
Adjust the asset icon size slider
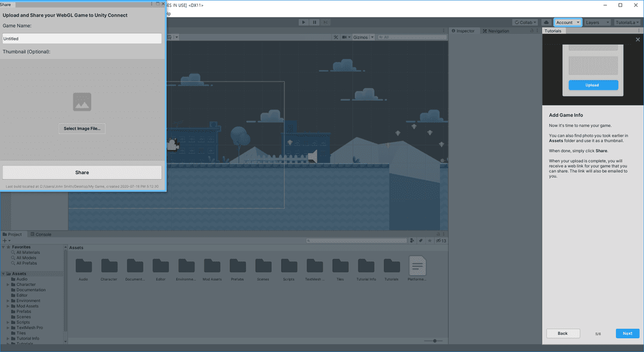(435, 341)
